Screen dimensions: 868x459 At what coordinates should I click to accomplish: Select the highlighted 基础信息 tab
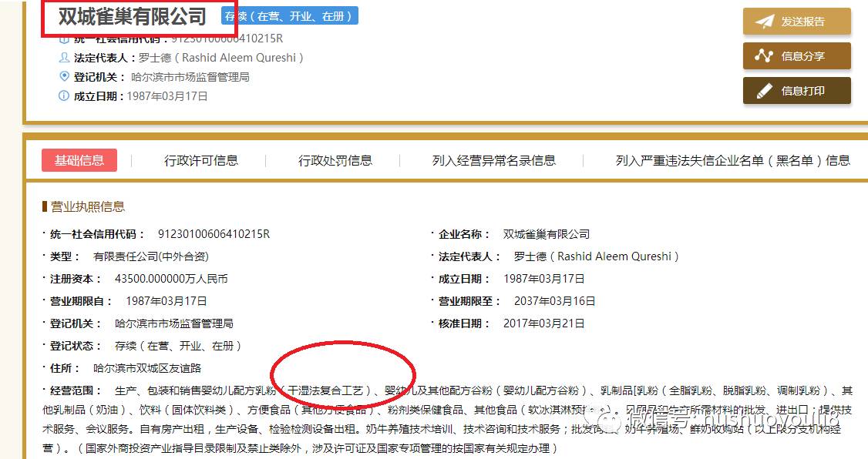point(79,160)
